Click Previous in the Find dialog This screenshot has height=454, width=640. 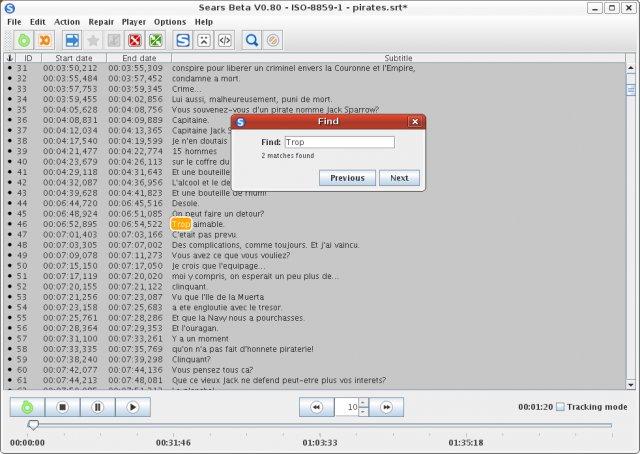tap(347, 178)
